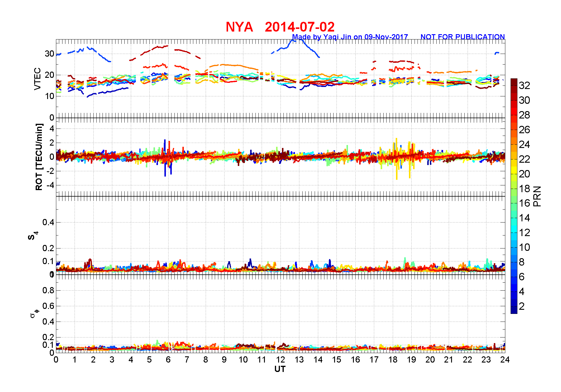The width and height of the screenshot is (561, 392).
Task: Click the 'Made by Yaqi Jin on 09-Nov-2017' text
Action: pyautogui.click(x=350, y=37)
